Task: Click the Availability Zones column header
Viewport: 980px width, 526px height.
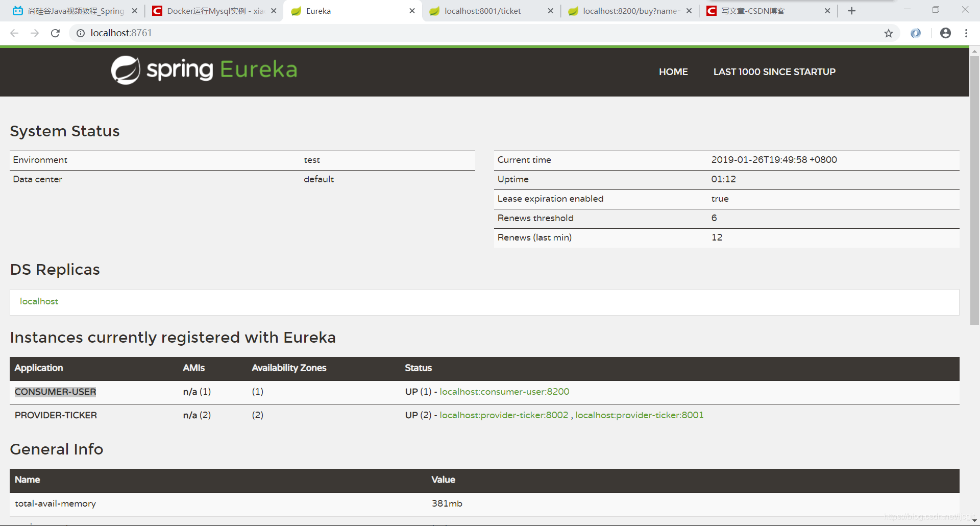Action: coord(289,368)
